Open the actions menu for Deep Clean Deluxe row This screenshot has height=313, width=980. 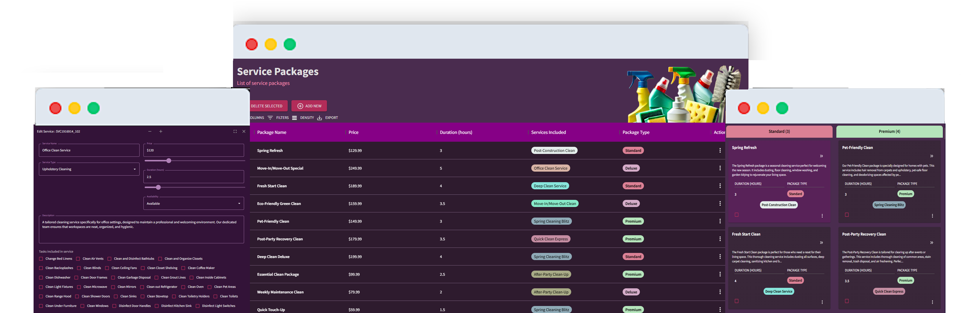[x=720, y=257]
